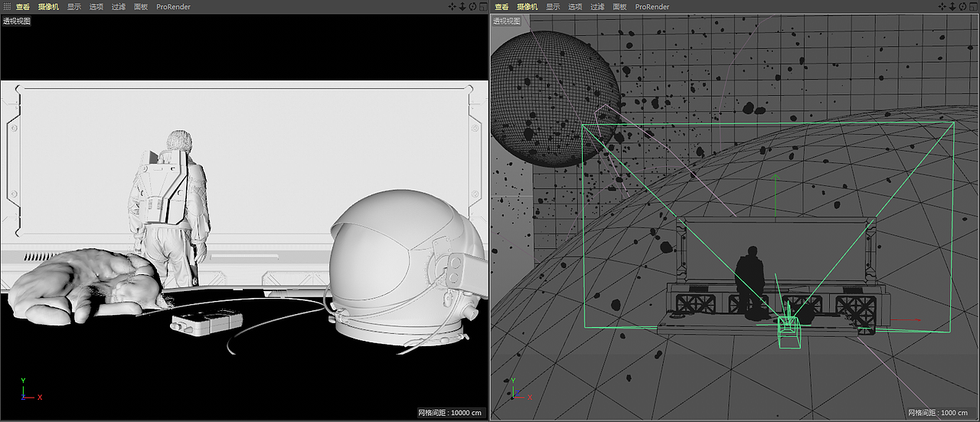Image resolution: width=980 pixels, height=422 pixels.
Task: Open 选项 menu in right viewport
Action: tap(575, 6)
